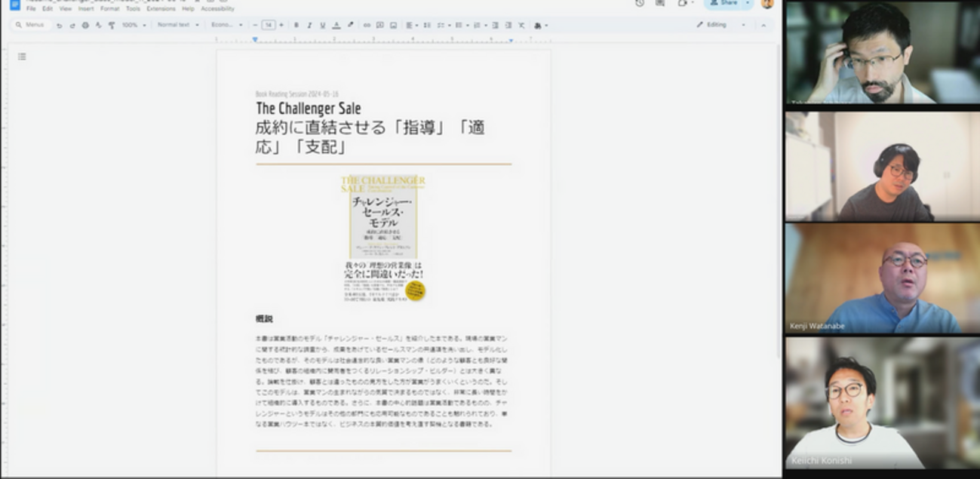
Task: Select Kenji Watanabe's video tile
Action: pos(883,278)
